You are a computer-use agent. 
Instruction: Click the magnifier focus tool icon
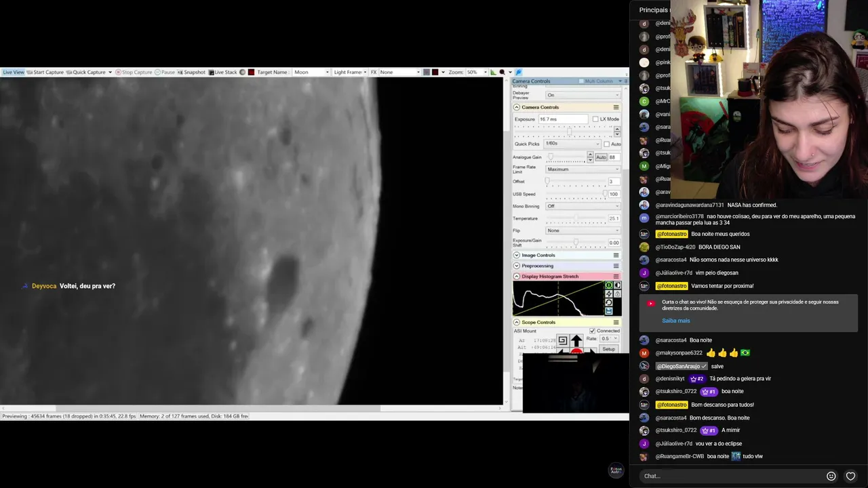[502, 72]
